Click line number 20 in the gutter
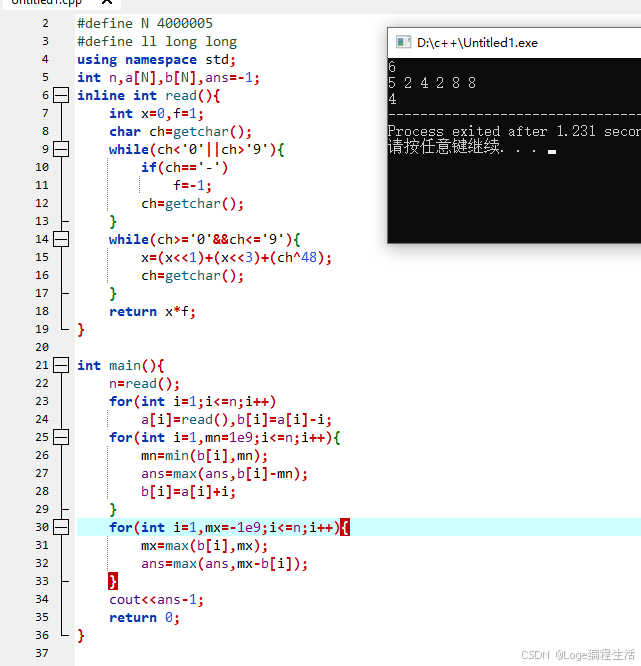This screenshot has height=666, width=641. [42, 347]
